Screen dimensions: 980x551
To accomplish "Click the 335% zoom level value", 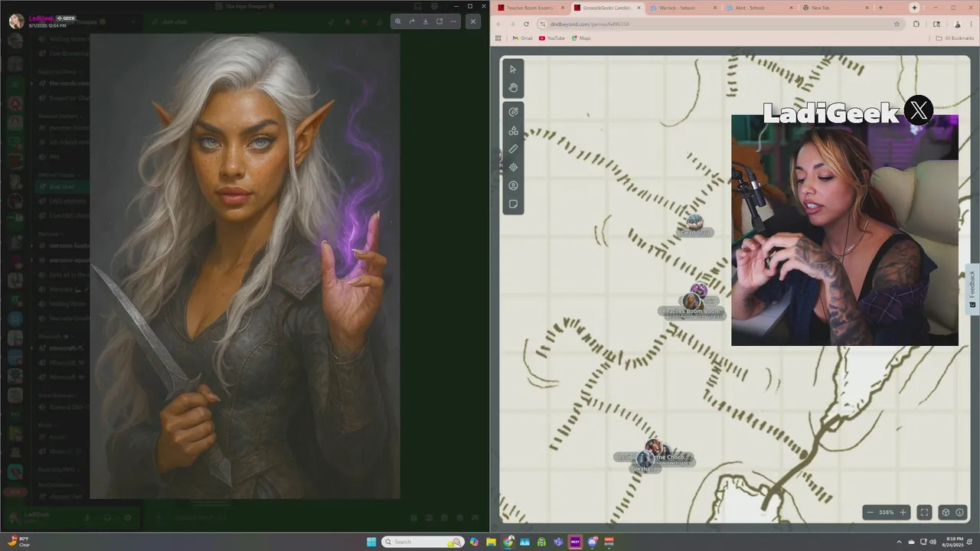I will pos(886,512).
